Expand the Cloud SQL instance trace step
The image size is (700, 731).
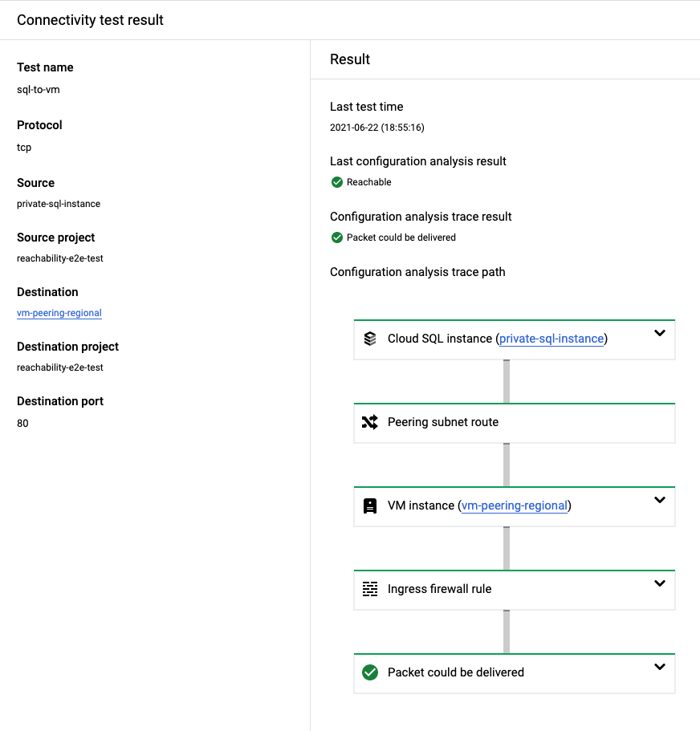660,333
